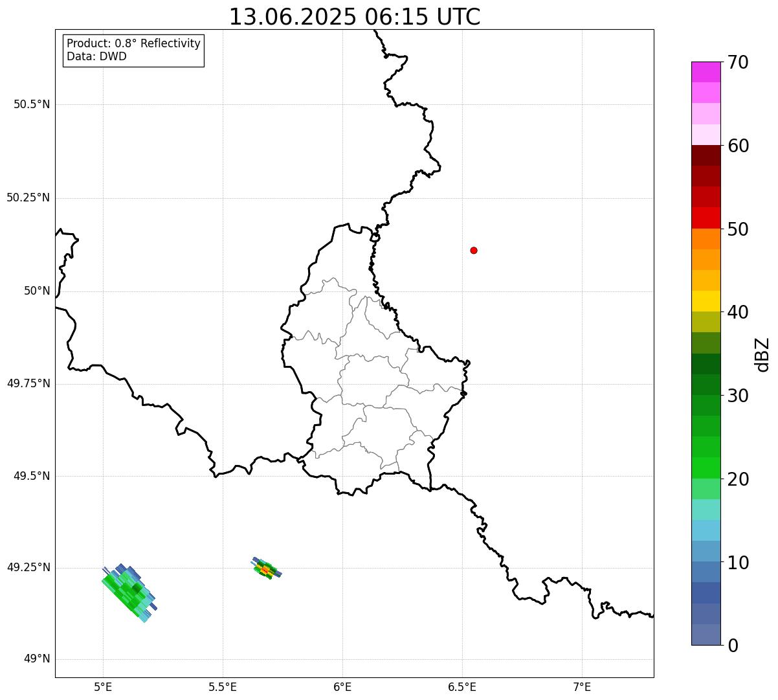Viewport: 778px width, 700px height.
Task: Click the red radar site marker dot
Action: click(x=474, y=250)
